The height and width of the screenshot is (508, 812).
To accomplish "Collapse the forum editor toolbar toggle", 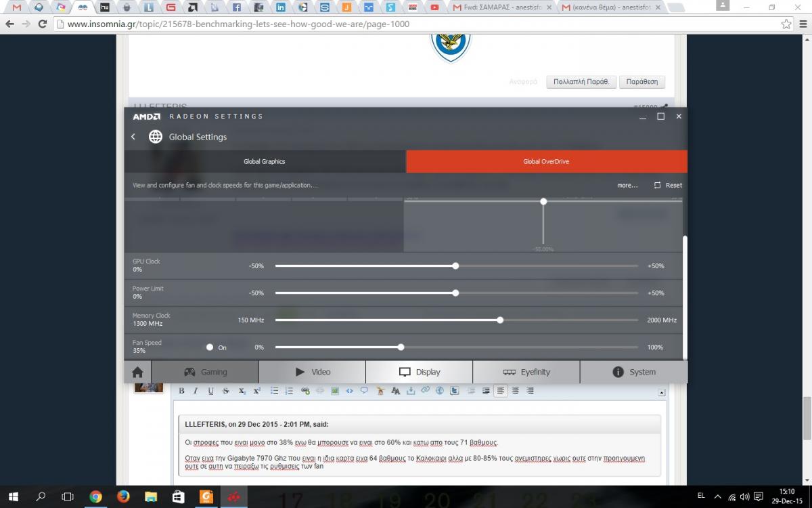I will click(x=662, y=392).
